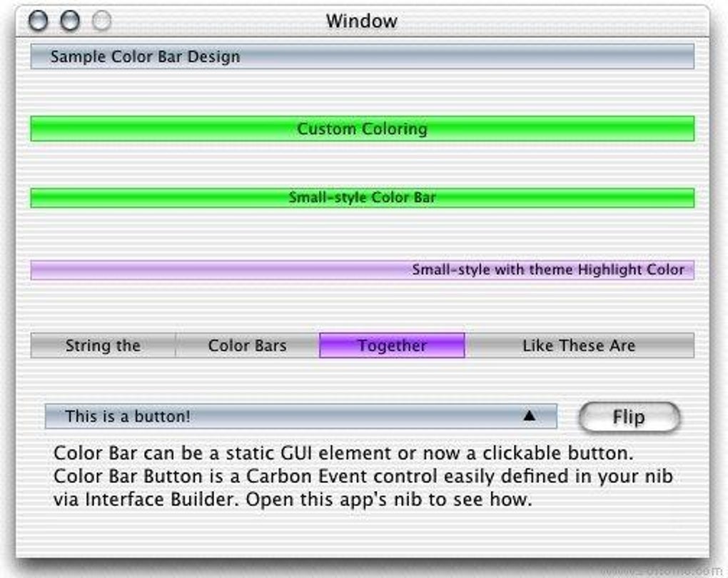Click the String the segment
The image size is (728, 578).
(102, 345)
